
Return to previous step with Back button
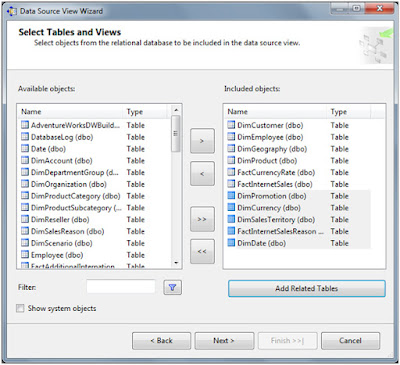161,341
